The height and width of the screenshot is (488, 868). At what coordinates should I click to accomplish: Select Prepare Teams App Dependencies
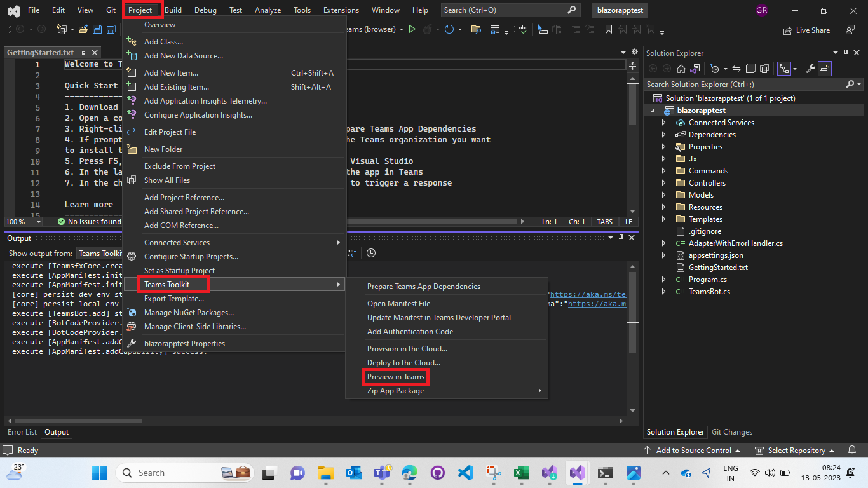click(x=424, y=287)
